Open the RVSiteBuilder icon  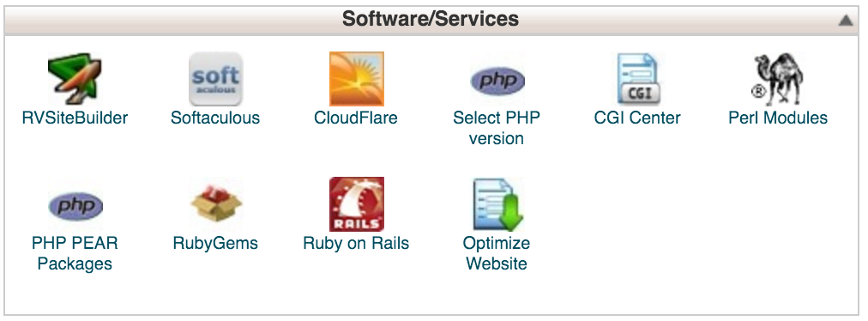pos(75,79)
